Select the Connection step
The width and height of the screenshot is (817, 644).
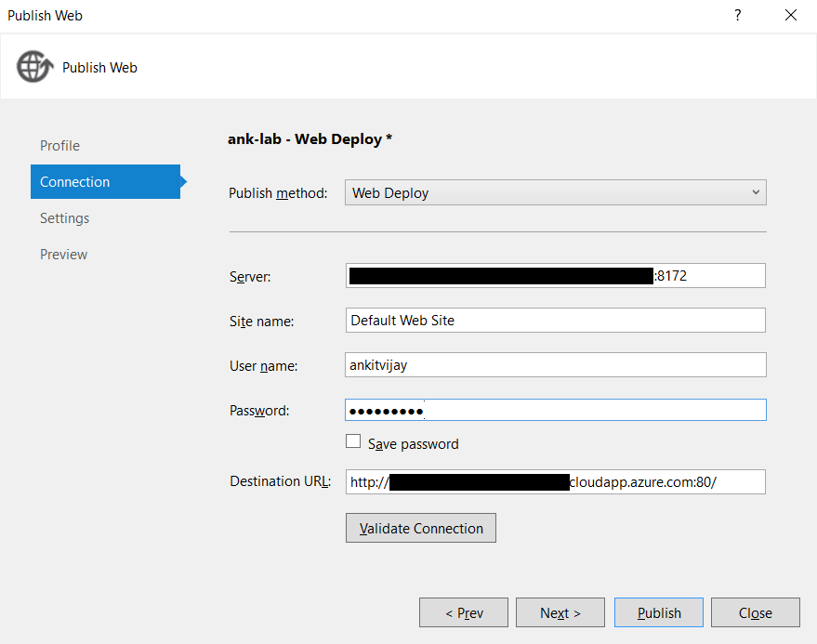point(105,182)
